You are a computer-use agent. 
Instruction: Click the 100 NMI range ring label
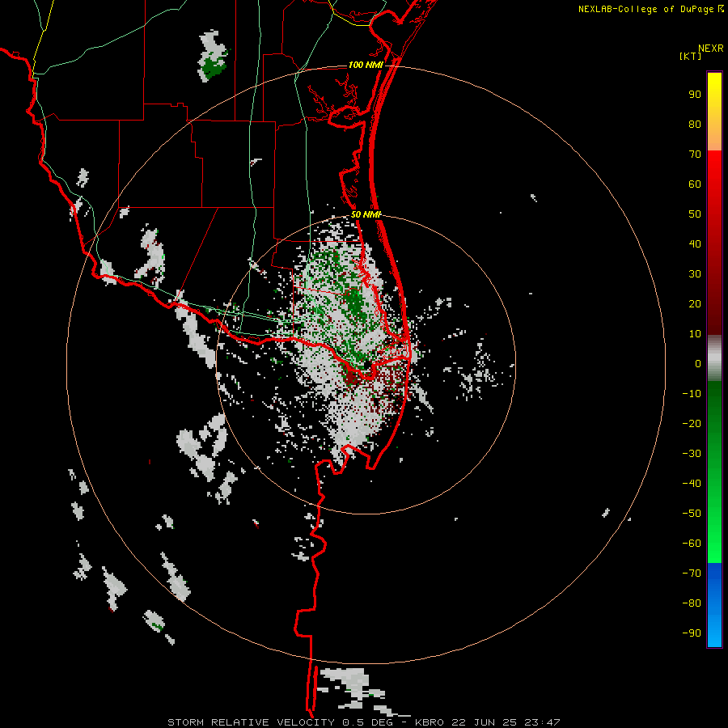pos(366,65)
